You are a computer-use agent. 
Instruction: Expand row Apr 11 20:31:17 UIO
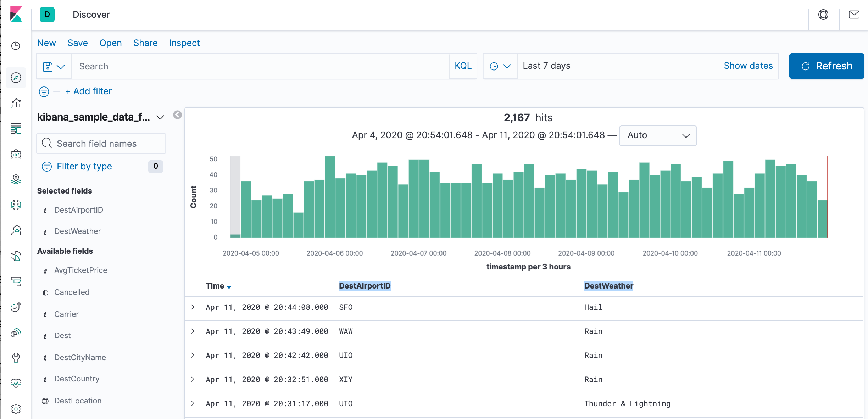[x=193, y=403]
